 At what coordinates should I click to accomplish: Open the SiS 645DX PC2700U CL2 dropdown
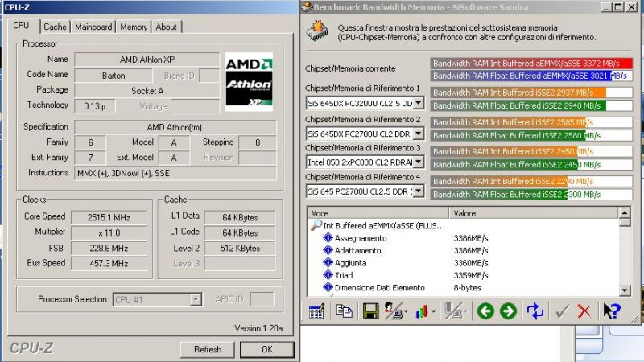pyautogui.click(x=418, y=134)
